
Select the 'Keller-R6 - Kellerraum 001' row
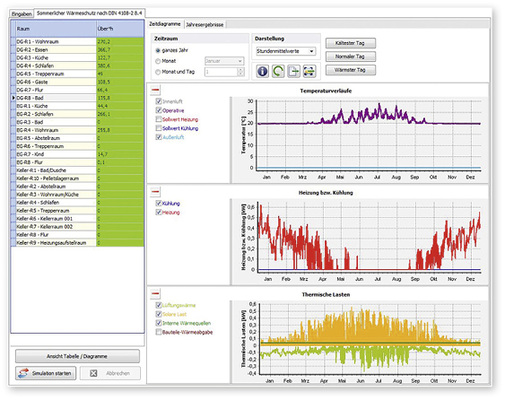pos(77,219)
